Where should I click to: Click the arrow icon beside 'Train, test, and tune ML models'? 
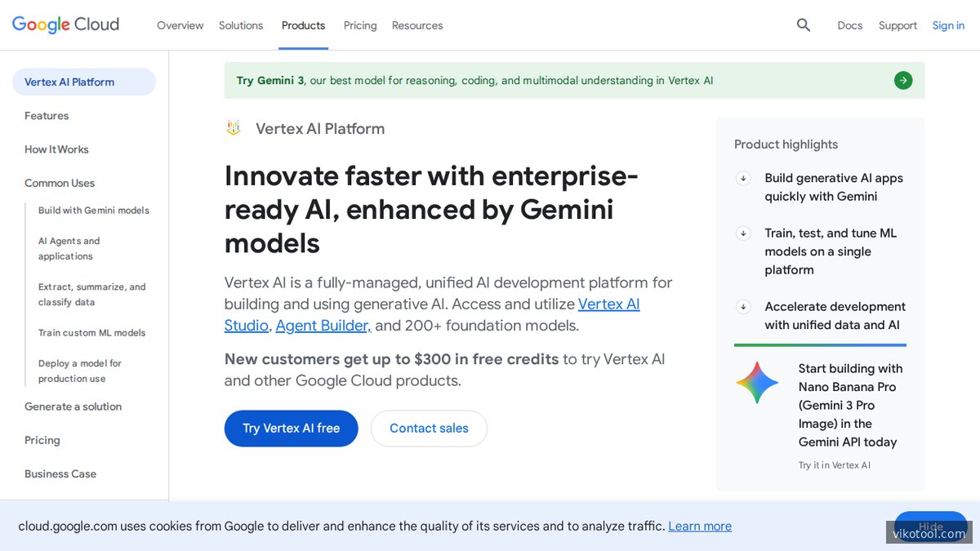tap(743, 233)
